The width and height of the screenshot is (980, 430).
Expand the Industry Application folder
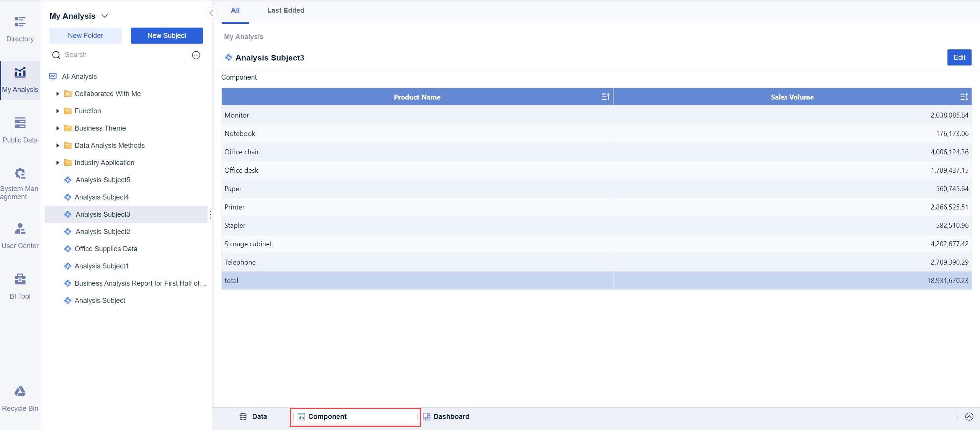[x=57, y=163]
